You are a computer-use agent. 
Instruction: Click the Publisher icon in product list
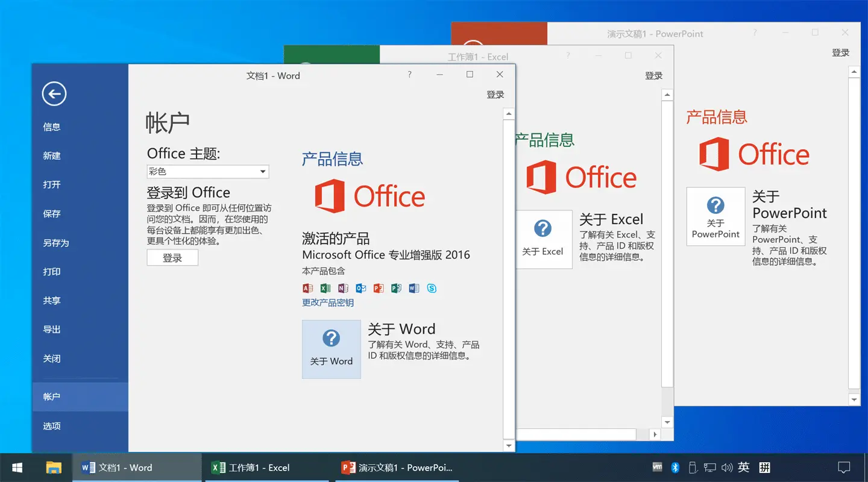click(396, 288)
